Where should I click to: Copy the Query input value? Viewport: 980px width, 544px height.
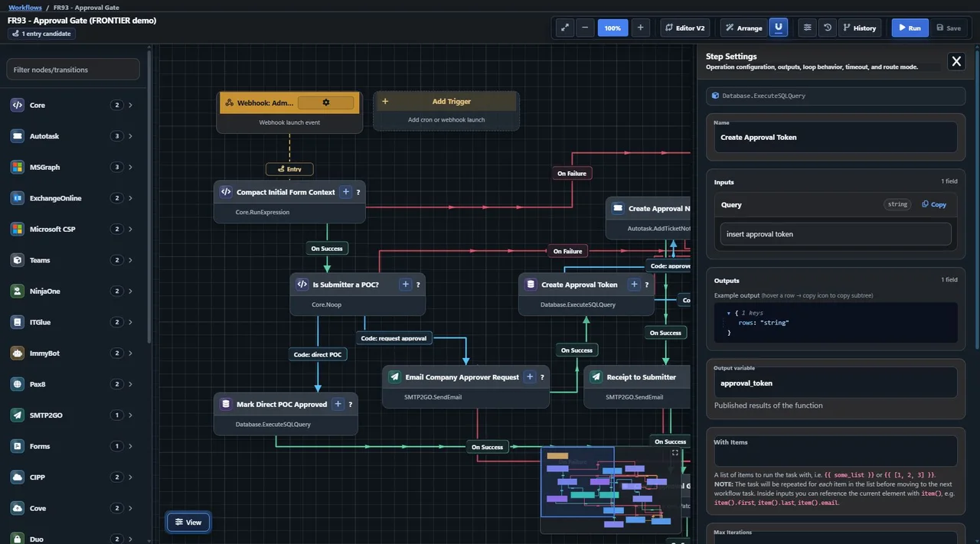point(934,204)
